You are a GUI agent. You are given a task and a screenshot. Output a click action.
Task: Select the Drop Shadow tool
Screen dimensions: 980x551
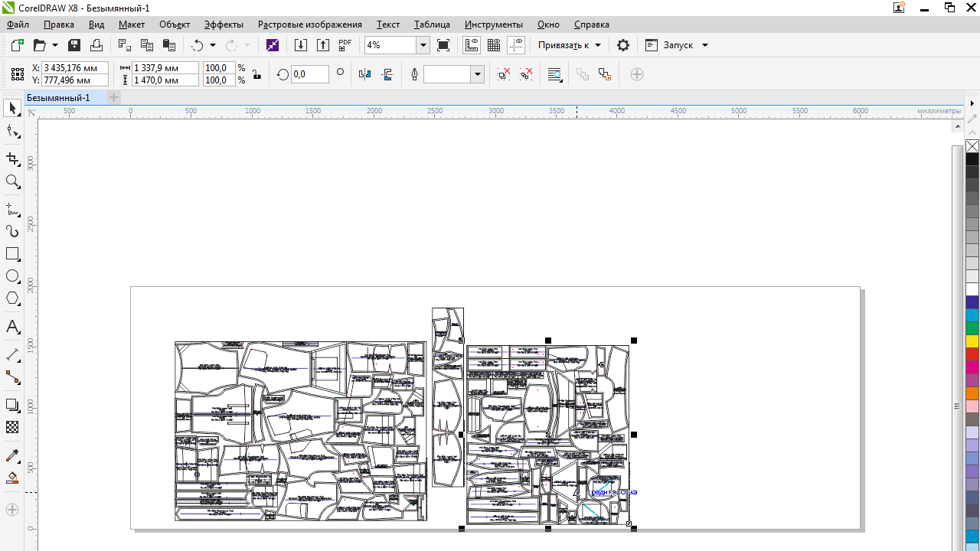tap(12, 405)
